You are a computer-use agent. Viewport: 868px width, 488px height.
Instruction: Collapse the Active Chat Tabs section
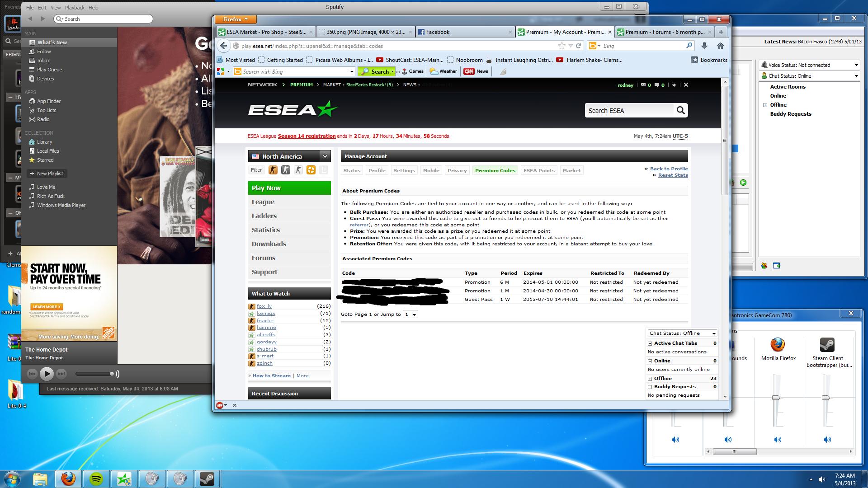point(650,343)
